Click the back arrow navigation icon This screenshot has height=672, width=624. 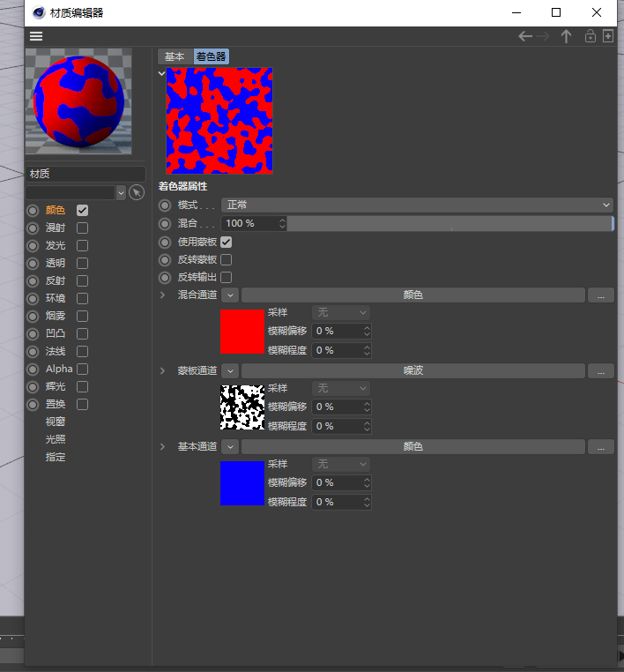tap(525, 36)
